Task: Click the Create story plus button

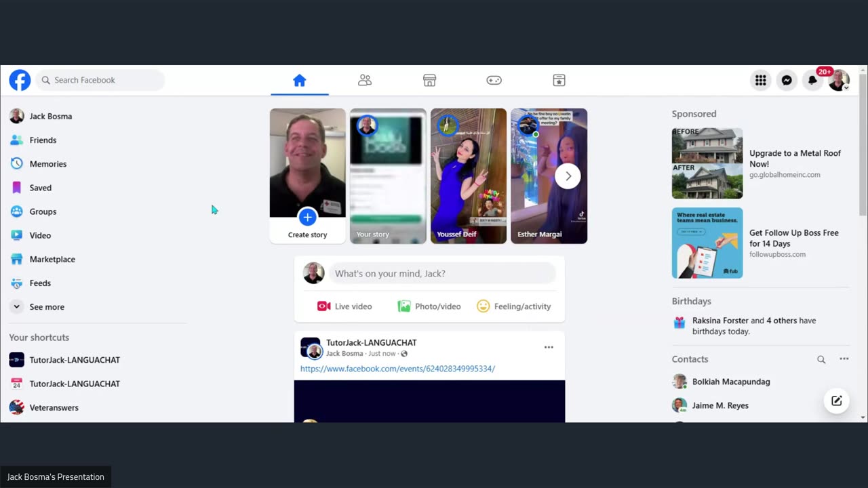Action: (307, 217)
